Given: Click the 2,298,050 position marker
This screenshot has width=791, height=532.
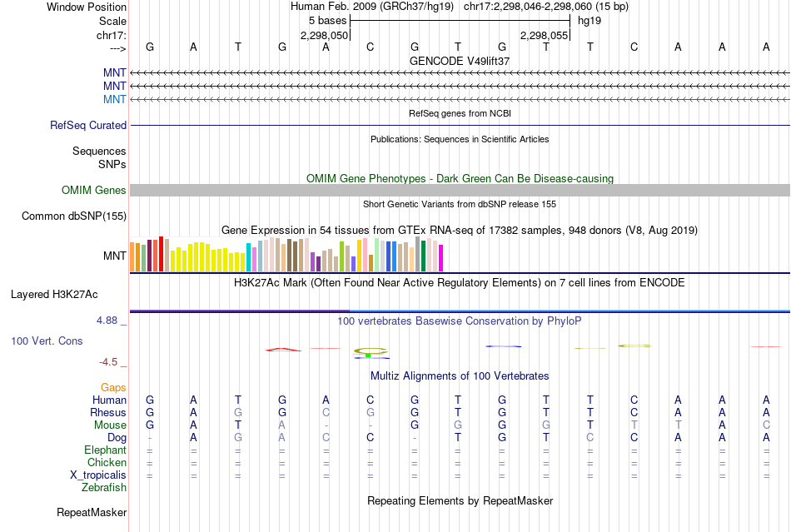Looking at the screenshot, I should tap(324, 35).
